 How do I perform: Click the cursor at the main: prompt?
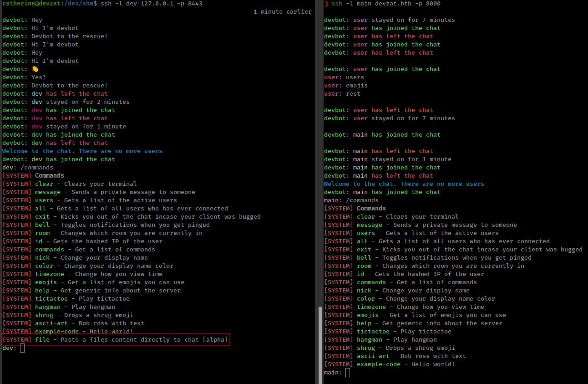pyautogui.click(x=348, y=373)
